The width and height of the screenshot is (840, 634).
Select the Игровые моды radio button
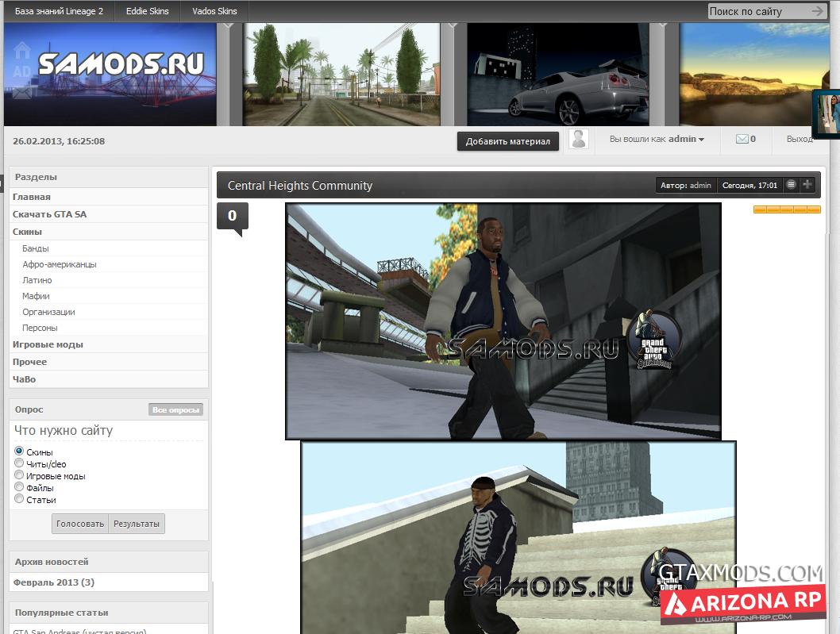[x=19, y=475]
